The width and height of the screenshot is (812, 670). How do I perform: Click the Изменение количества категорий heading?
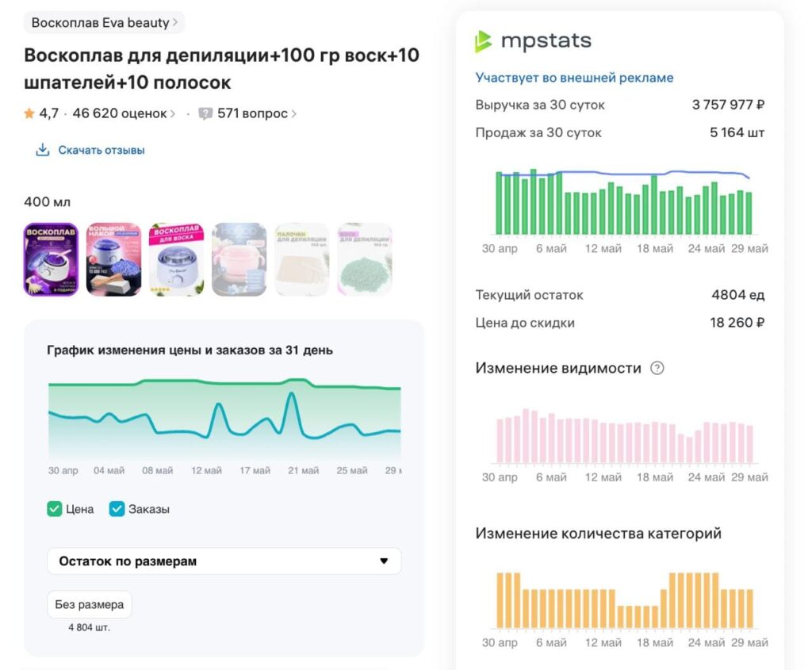point(598,534)
